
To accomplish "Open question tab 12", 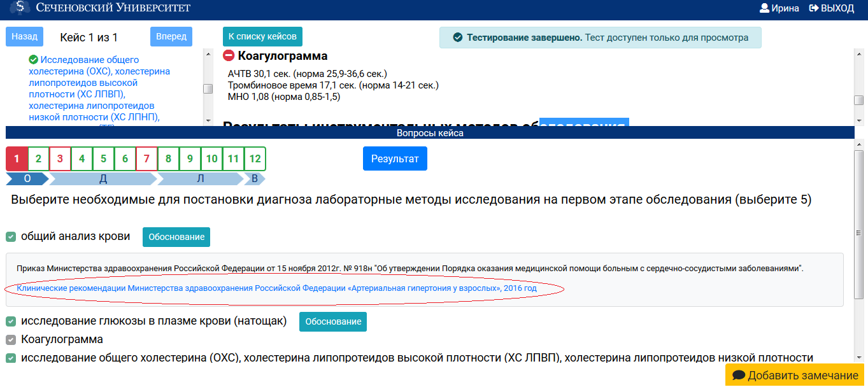I will [x=255, y=158].
